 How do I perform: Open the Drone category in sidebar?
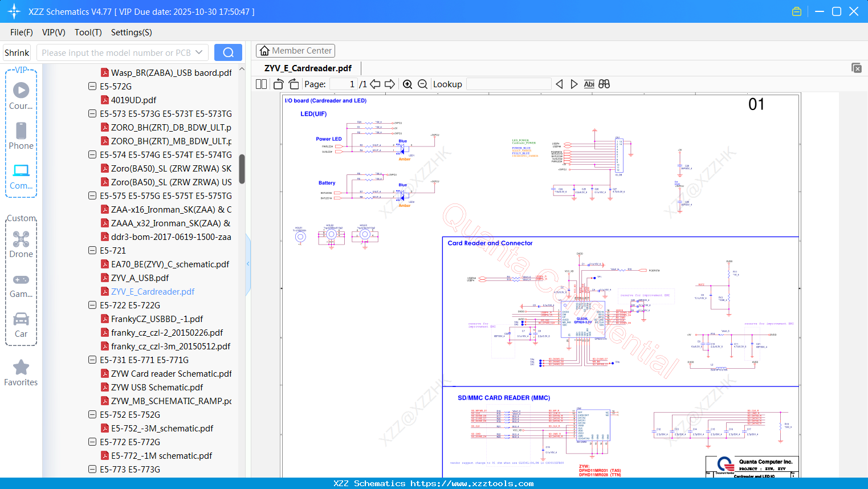[21, 244]
